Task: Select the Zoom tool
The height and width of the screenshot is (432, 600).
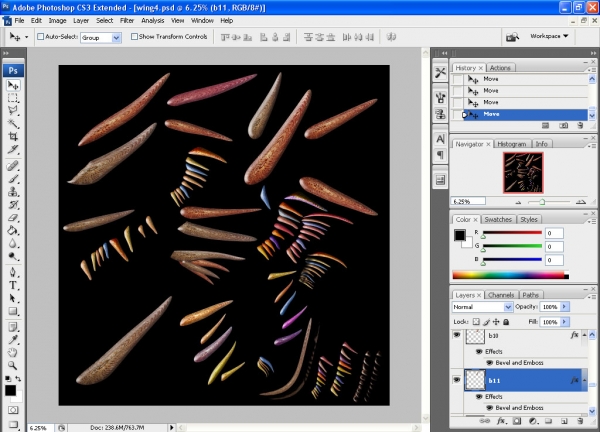Action: pyautogui.click(x=13, y=365)
